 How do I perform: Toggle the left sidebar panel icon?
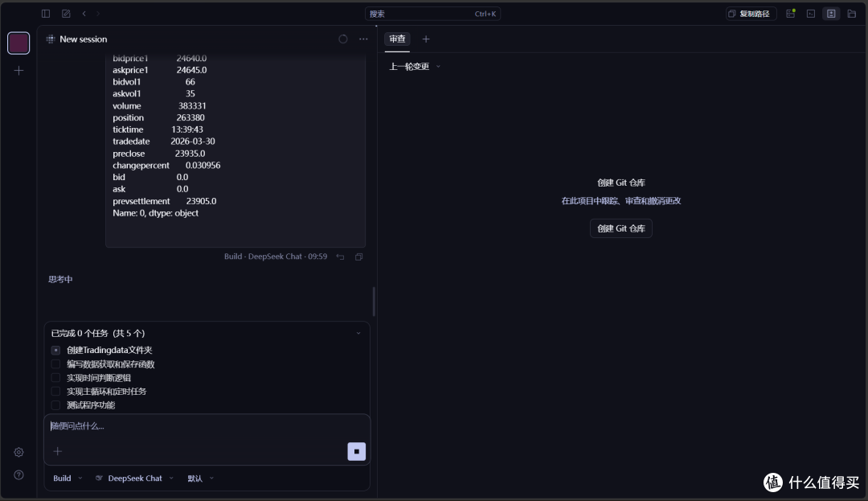pyautogui.click(x=46, y=14)
